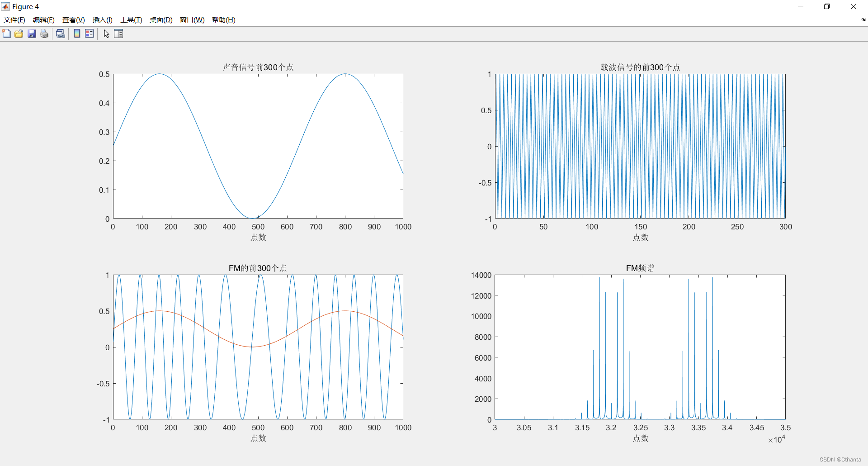
Task: Toggle linked plot data brushing
Action: [x=60, y=33]
